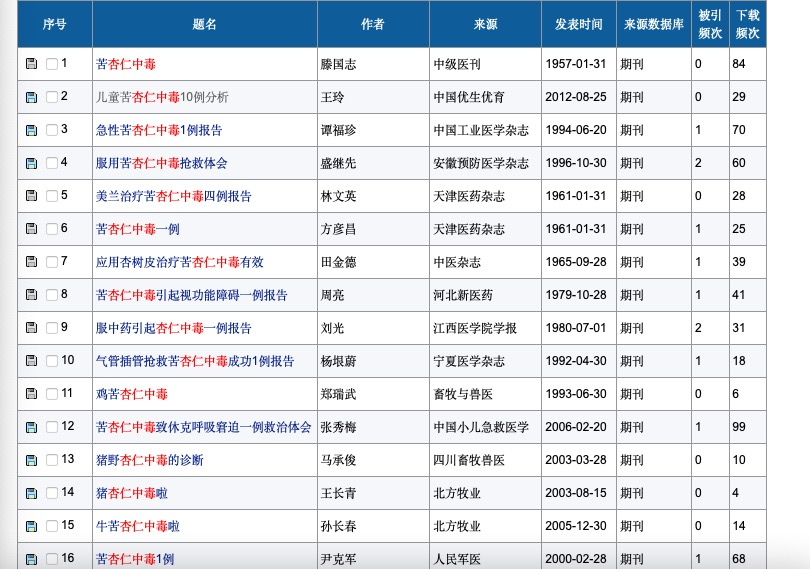The height and width of the screenshot is (569, 810).
Task: Open article 气管插管抢救苦杏仁中毒成功1例报告
Action: 195,361
